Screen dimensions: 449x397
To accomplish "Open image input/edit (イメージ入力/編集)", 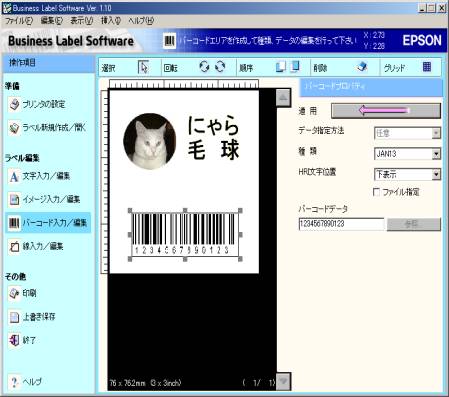I will coord(45,199).
